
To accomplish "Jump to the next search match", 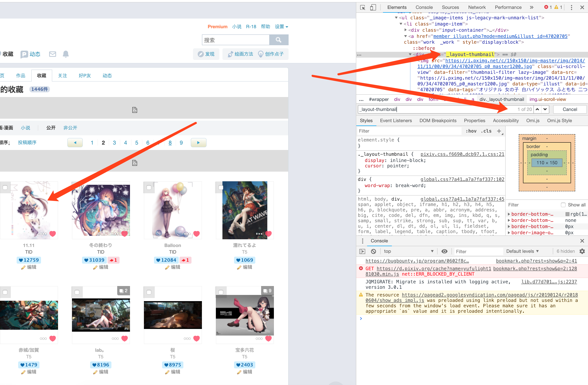I will point(545,109).
